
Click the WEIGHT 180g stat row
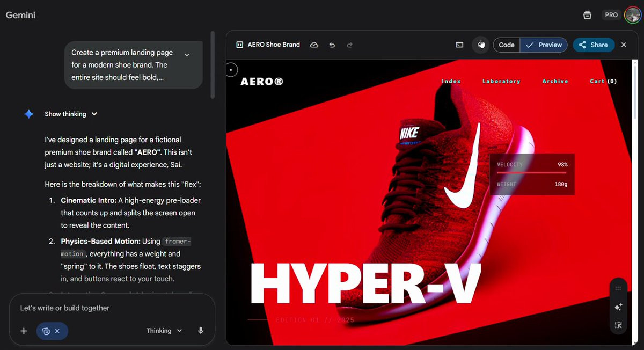point(532,184)
